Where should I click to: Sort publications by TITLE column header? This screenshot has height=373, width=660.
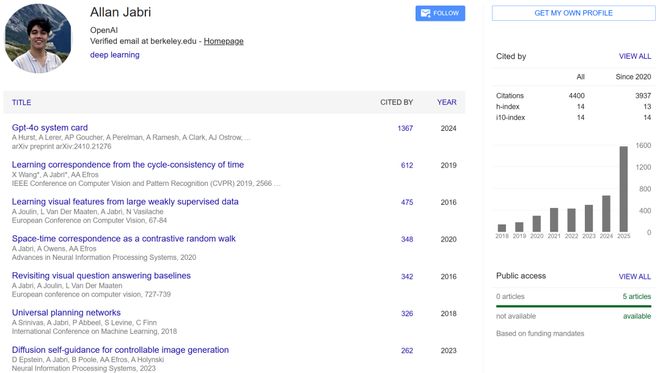21,102
